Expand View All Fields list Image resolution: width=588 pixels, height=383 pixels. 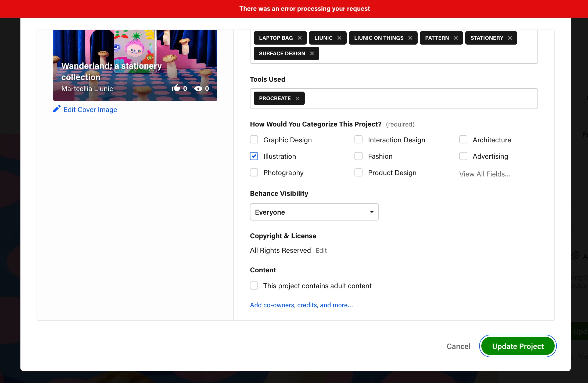(485, 174)
